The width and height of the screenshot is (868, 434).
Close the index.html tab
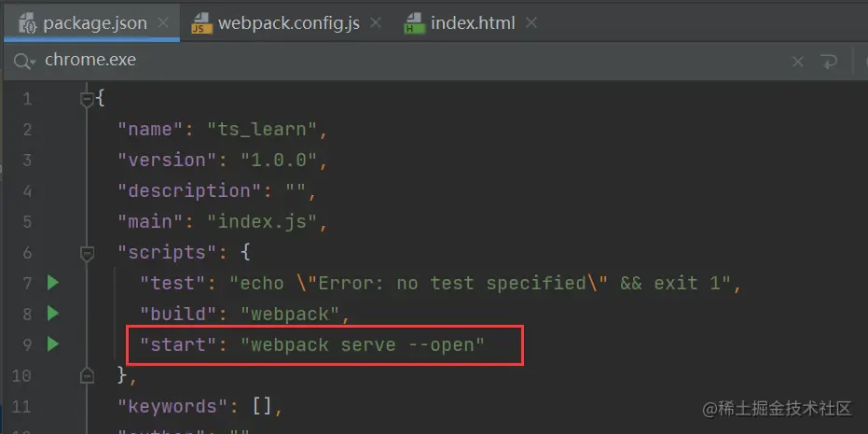[x=531, y=23]
